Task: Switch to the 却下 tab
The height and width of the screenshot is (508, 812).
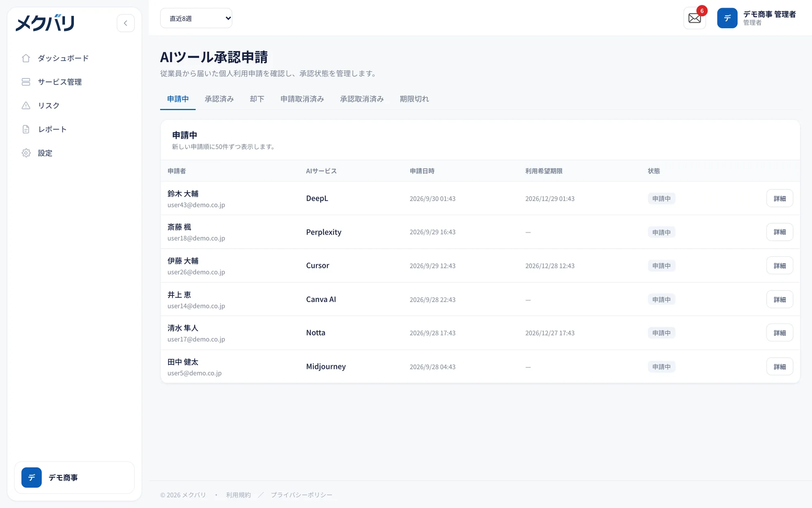Action: click(x=257, y=99)
